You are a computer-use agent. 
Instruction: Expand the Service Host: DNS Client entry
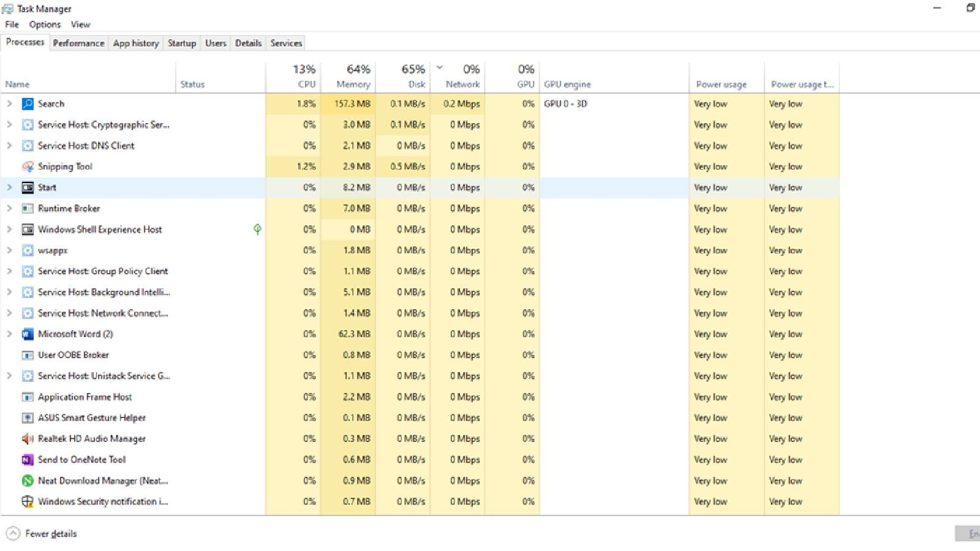(x=9, y=146)
